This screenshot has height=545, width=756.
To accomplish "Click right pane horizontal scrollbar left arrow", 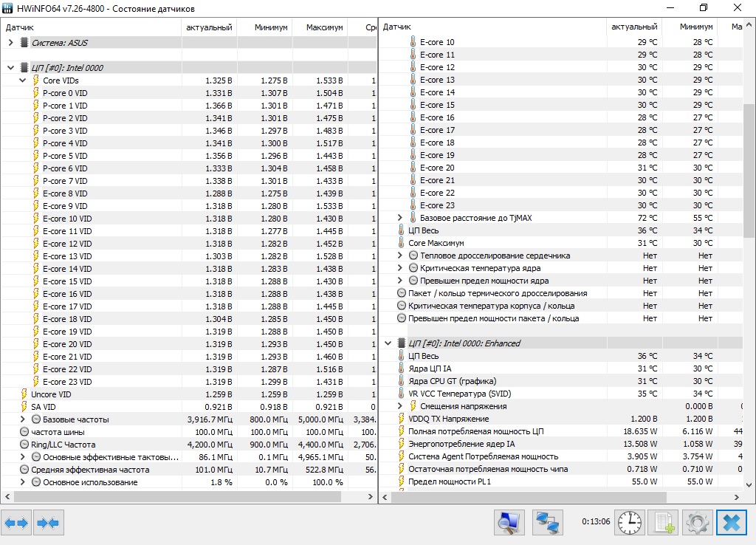I will pyautogui.click(x=385, y=496).
